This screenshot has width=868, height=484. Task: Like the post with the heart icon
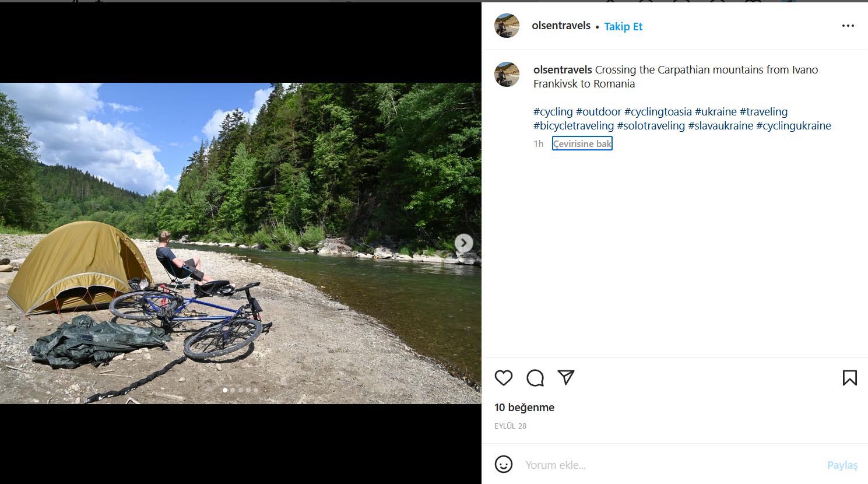504,378
